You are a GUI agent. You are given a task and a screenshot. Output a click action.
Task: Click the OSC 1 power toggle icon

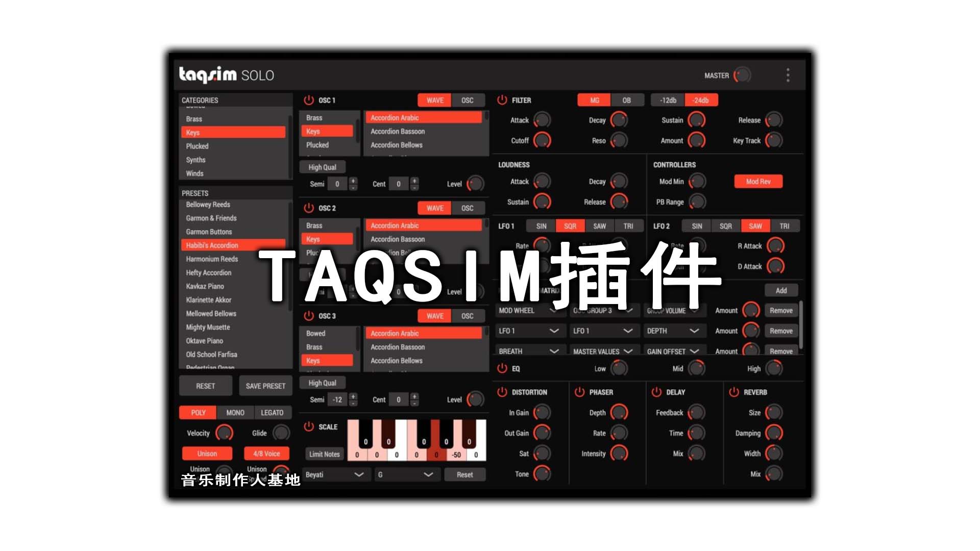pos(304,99)
